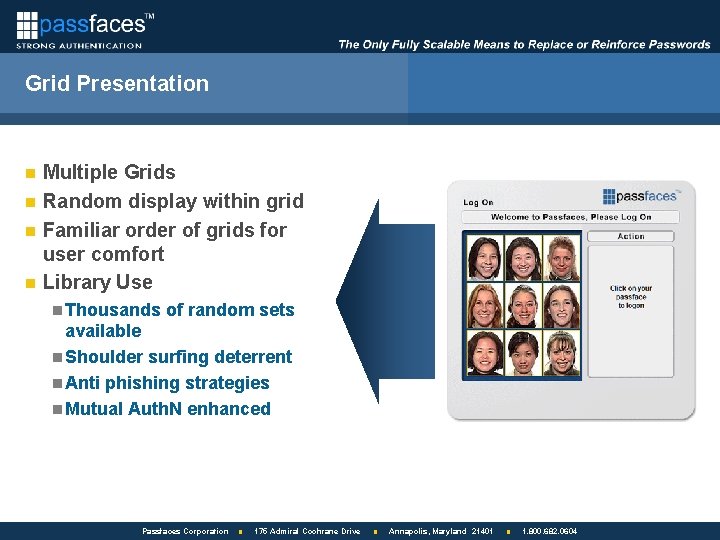Click the passfaces logo in login window
Image resolution: width=720 pixels, height=540 pixels.
[x=641, y=197]
